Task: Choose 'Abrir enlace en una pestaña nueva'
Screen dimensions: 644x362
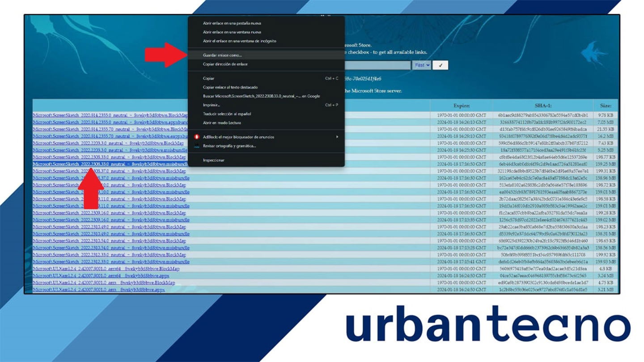Action: pos(232,23)
